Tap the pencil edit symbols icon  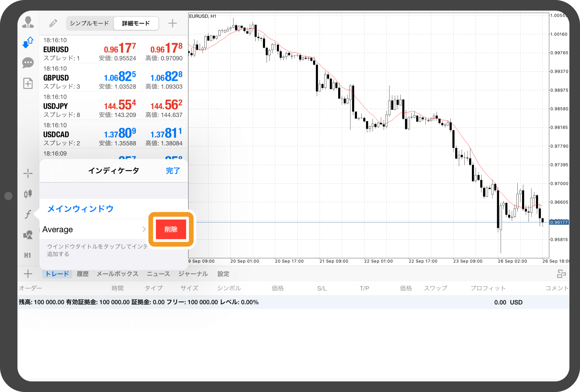click(53, 23)
